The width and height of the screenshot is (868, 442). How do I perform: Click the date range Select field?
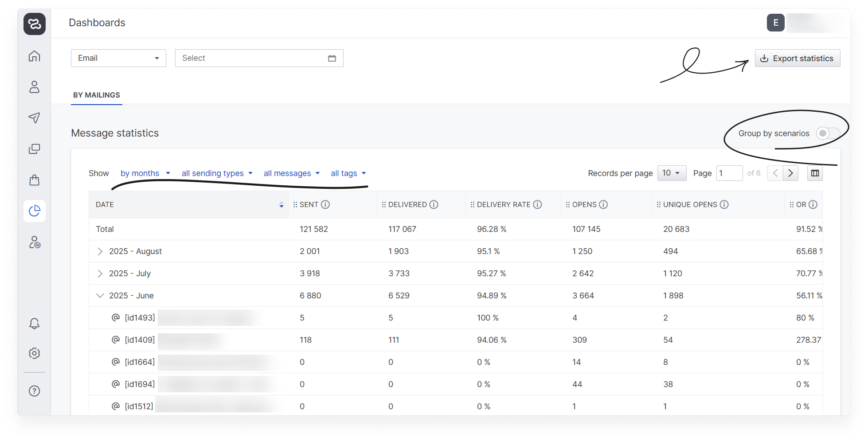(259, 58)
